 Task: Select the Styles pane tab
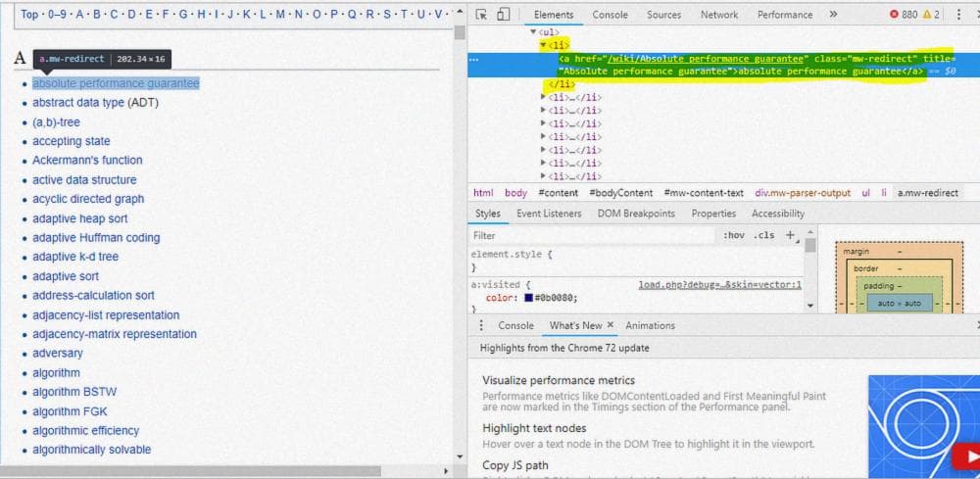[x=487, y=214]
